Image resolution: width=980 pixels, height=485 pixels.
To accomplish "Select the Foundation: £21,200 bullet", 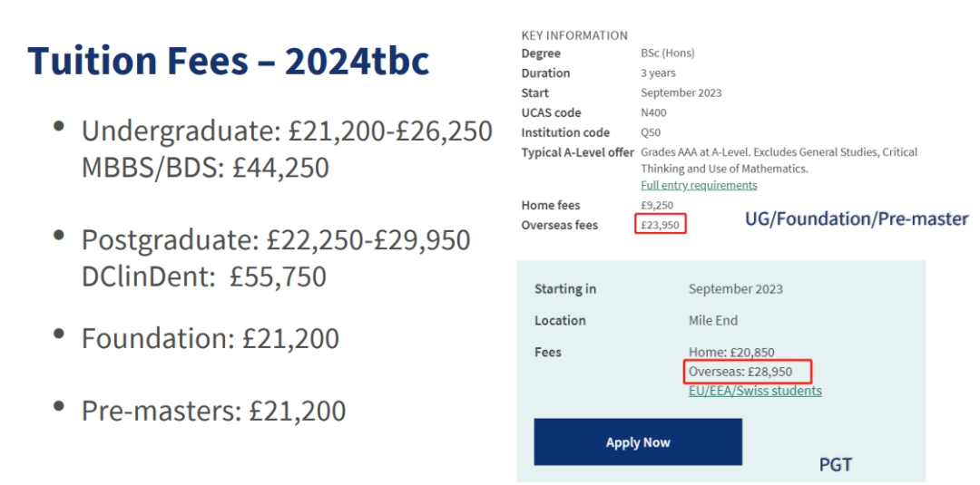I will (x=210, y=338).
